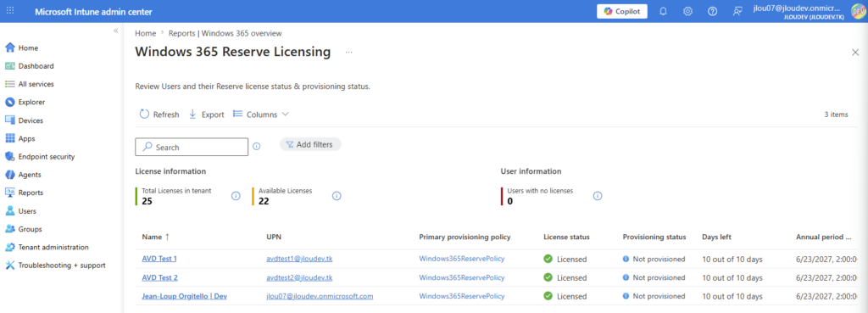
Task: Open Windows365ReservePolicy for AVD Test 1
Action: 462,259
